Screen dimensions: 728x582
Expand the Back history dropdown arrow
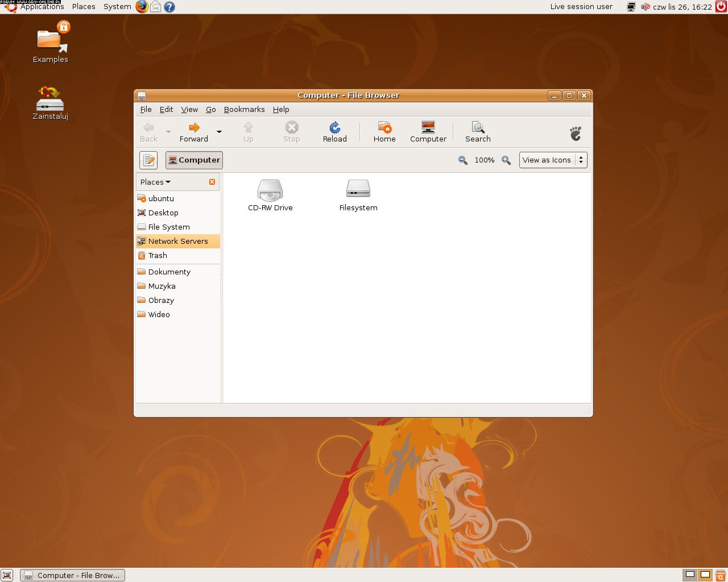pos(168,132)
